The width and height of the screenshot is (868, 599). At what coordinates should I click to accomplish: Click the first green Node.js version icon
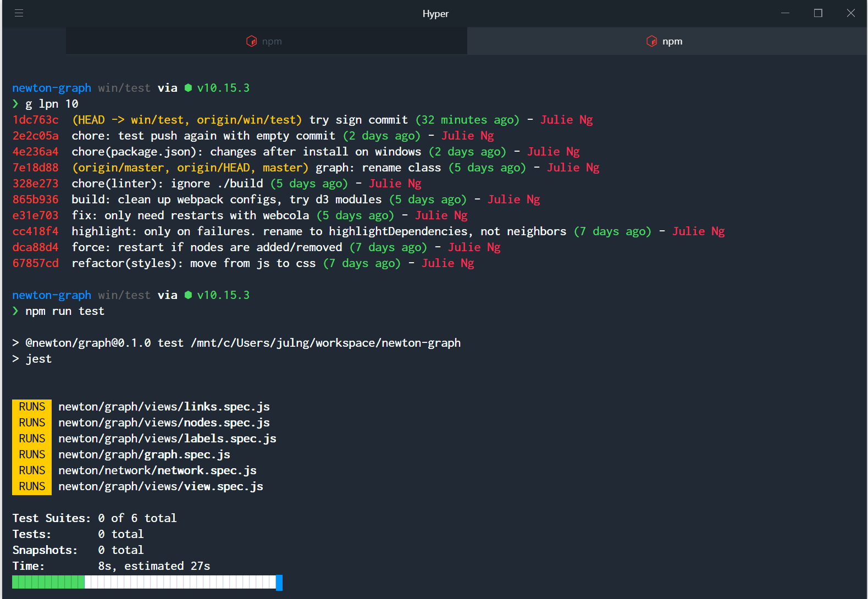point(188,88)
